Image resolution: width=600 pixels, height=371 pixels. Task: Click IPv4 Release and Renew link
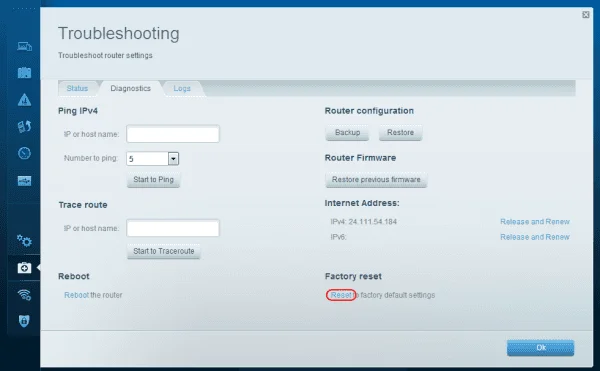coord(535,221)
